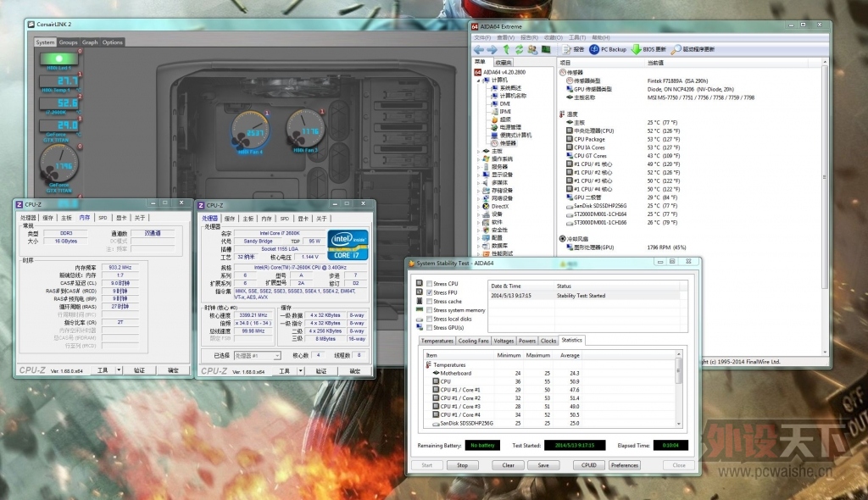The image size is (868, 500).
Task: Open the 工具(T) menu in AIDA64
Action: tap(576, 37)
